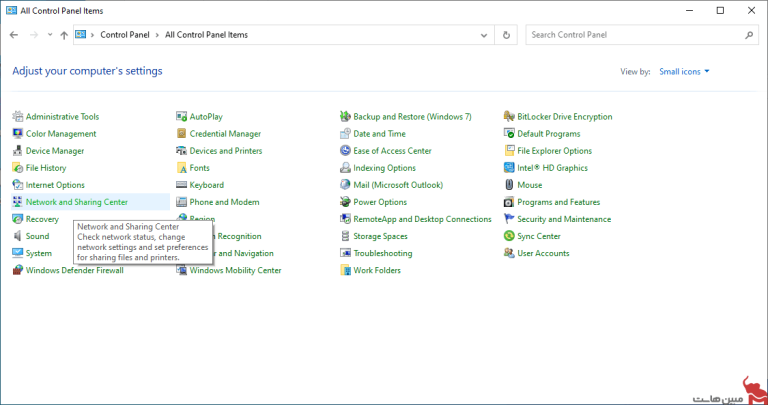768x405 pixels.
Task: Click the All Control Panel Items breadcrumb
Action: click(x=204, y=35)
